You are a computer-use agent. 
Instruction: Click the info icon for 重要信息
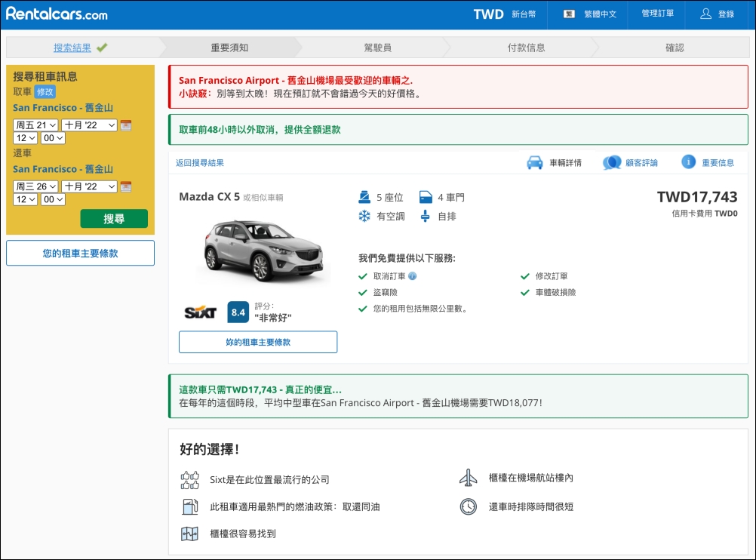point(688,162)
